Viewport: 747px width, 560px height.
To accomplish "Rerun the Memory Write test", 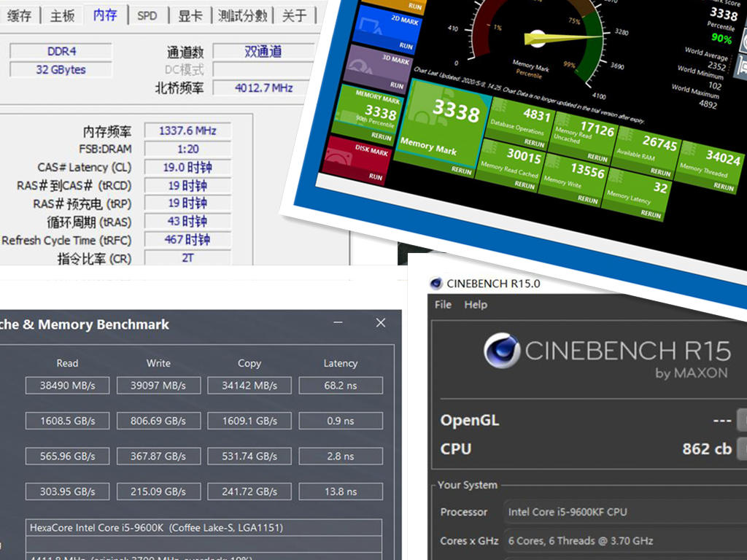I will (x=587, y=200).
